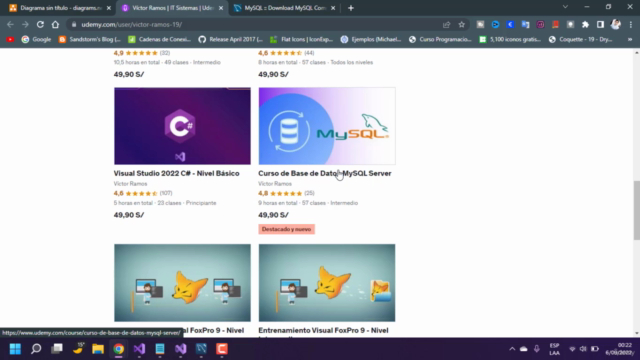Screen dimensions: 640x360
Task: Open the Chrome side panel icon
Action: pos(600,24)
